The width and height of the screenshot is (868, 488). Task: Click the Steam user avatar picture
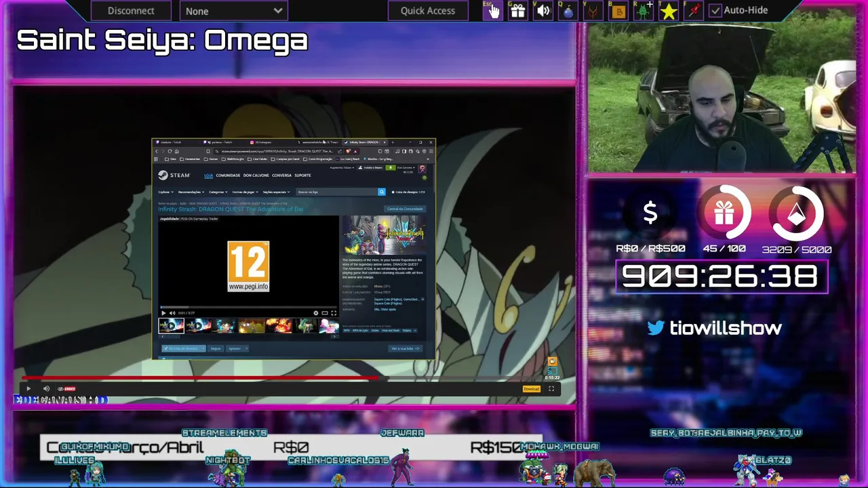422,169
